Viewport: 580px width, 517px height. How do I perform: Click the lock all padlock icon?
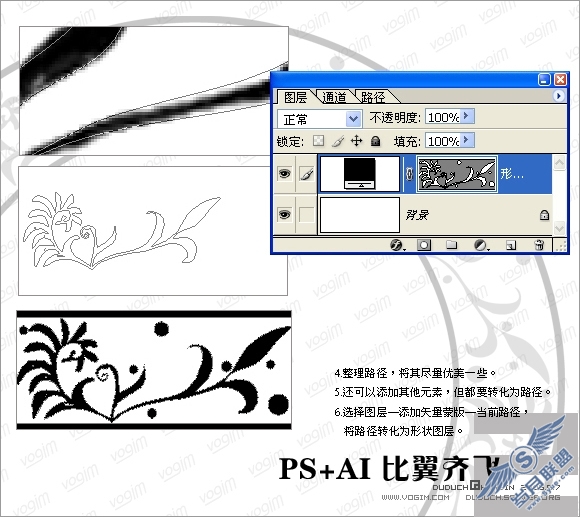click(375, 141)
